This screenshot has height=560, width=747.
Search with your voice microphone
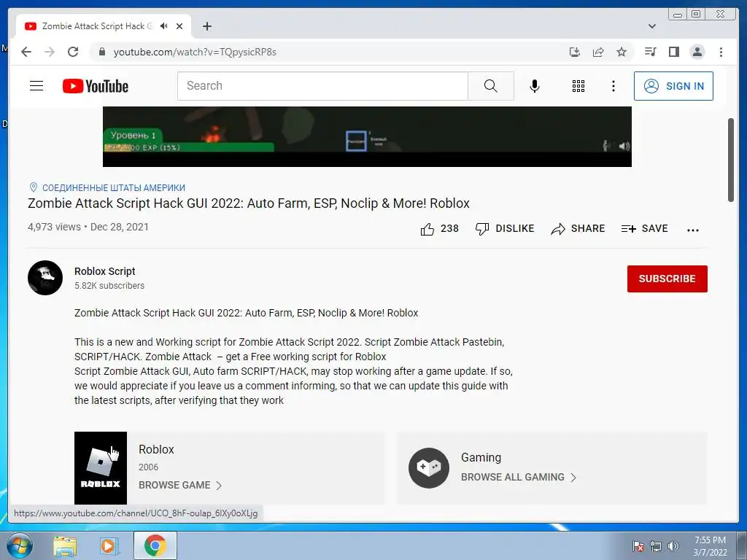535,86
